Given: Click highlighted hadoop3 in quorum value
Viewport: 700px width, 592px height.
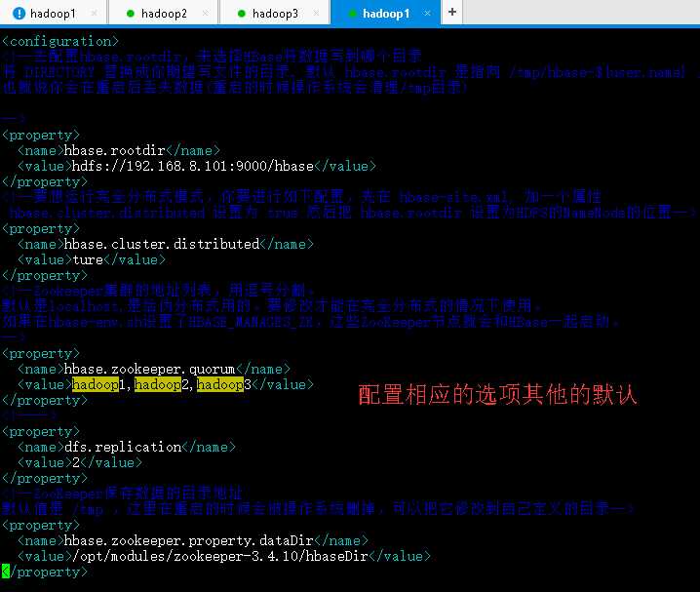Looking at the screenshot, I should coord(224,384).
